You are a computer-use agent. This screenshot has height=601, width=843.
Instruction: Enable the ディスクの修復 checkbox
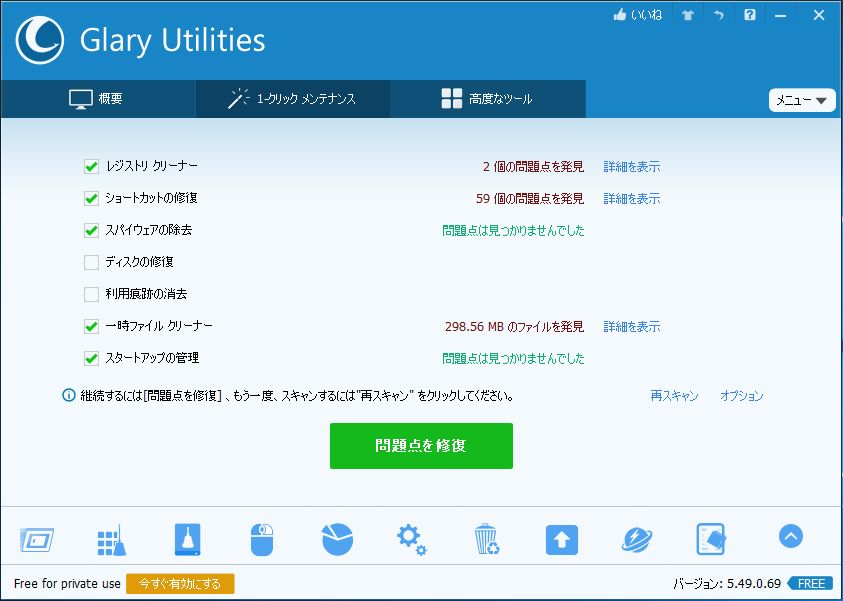pyautogui.click(x=90, y=262)
